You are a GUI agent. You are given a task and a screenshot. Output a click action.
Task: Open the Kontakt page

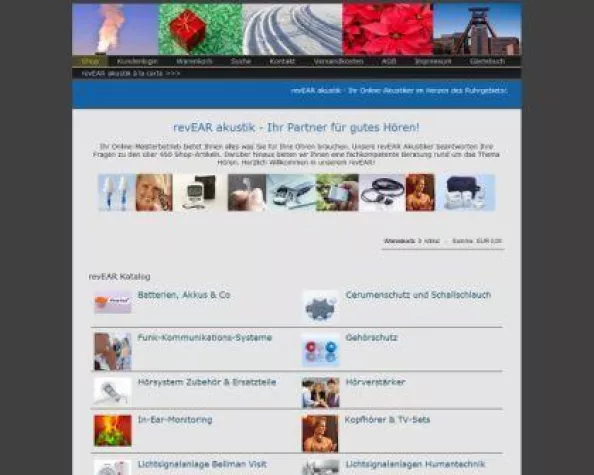click(282, 61)
